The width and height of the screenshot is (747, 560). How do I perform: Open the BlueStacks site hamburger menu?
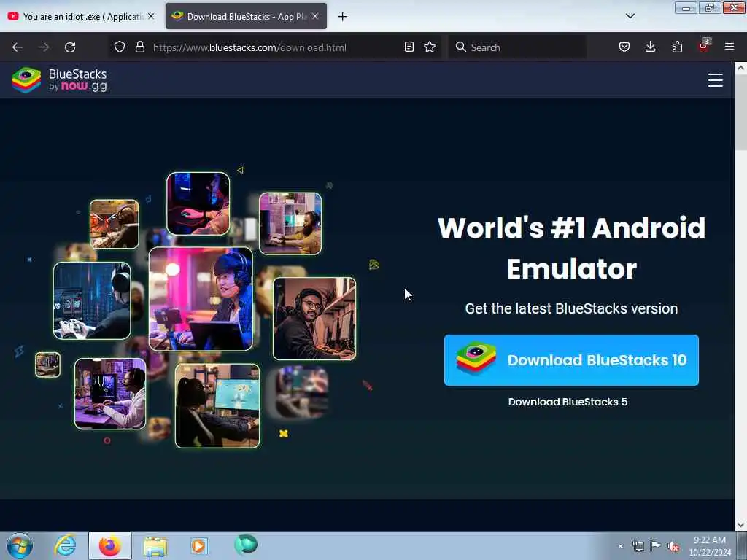715,80
